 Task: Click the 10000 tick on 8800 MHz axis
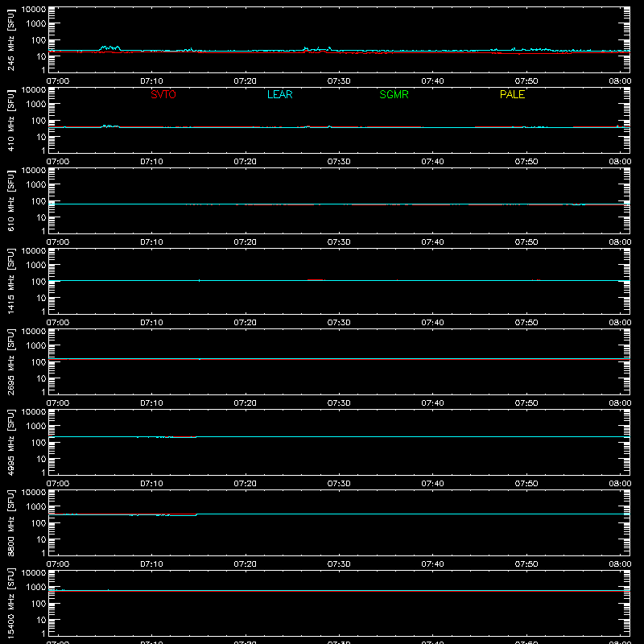click(34, 493)
